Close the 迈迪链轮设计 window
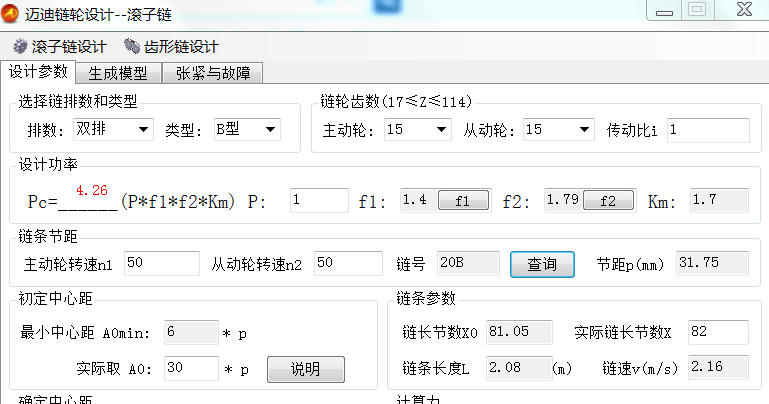Image resolution: width=769 pixels, height=404 pixels. click(x=744, y=10)
